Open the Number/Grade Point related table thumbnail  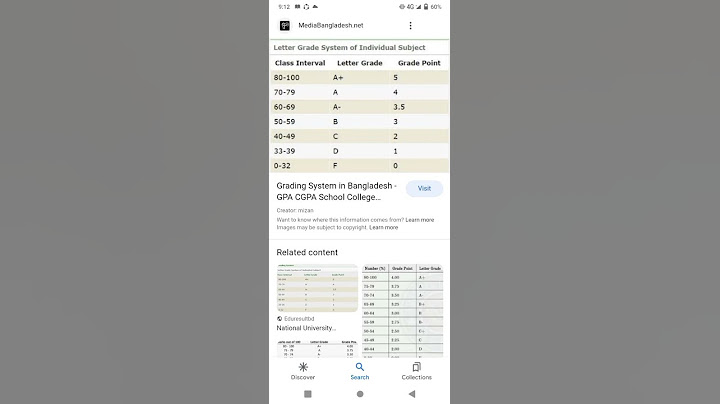pos(403,311)
